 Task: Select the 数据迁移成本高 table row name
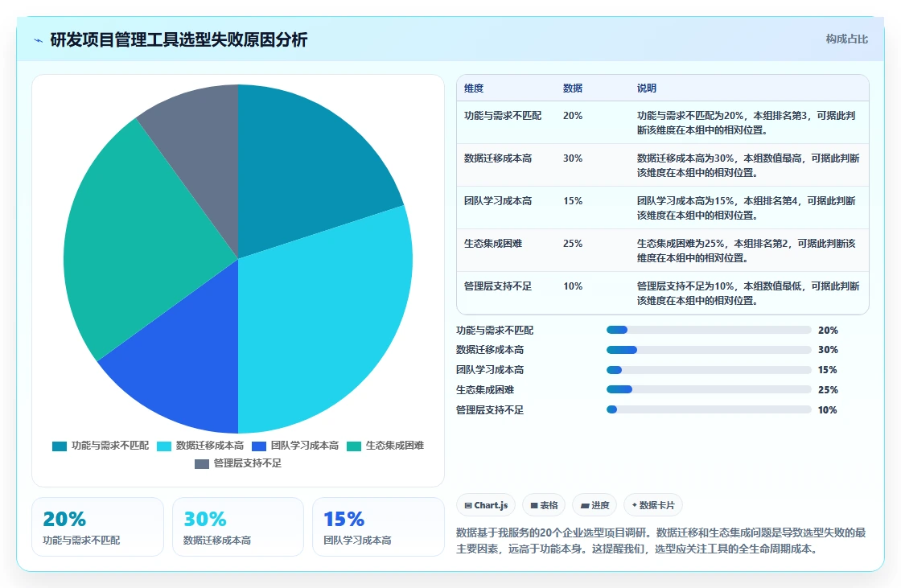pyautogui.click(x=498, y=158)
